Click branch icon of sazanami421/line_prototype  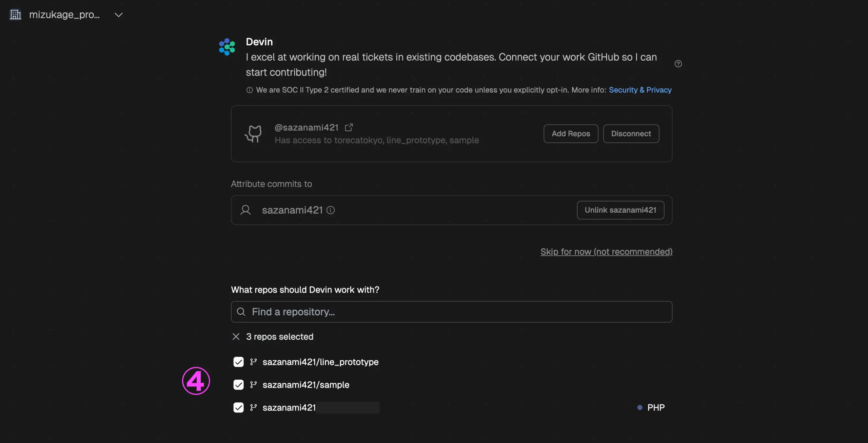click(x=253, y=362)
